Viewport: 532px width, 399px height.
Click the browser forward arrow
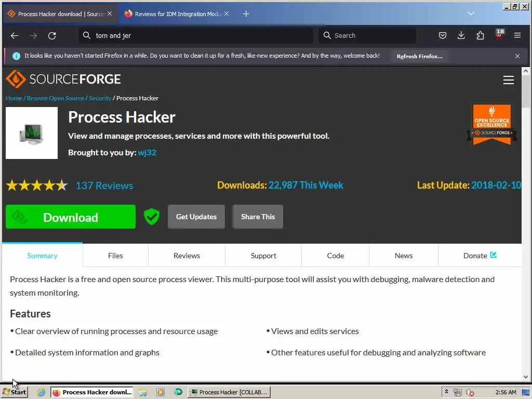click(x=33, y=36)
